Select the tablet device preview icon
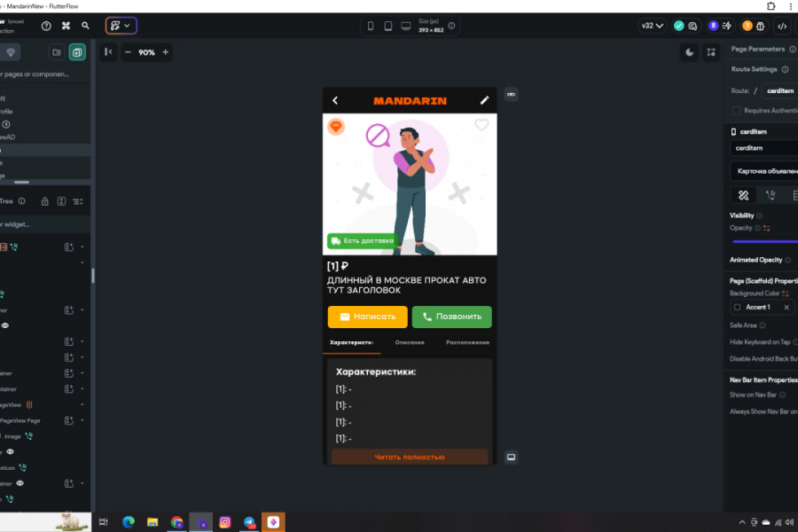The height and width of the screenshot is (532, 798). coord(387,26)
